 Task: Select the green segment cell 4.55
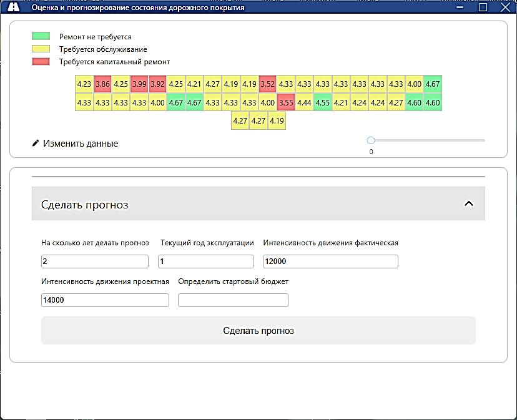click(323, 103)
